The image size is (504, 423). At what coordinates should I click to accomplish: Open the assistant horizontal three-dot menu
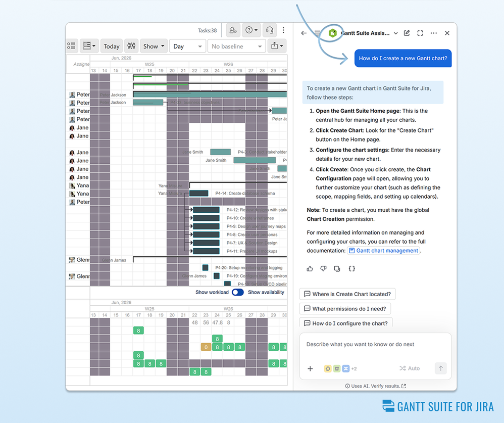(434, 33)
